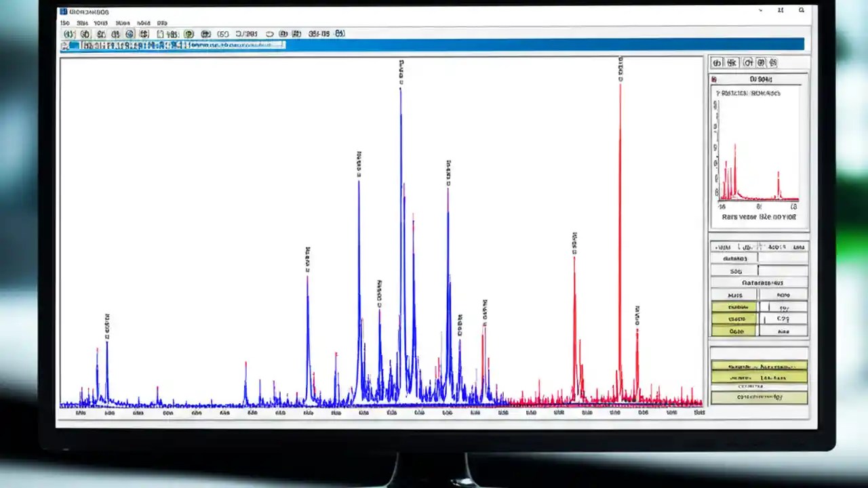The image size is (868, 488).
Task: Open the File menu
Action: [65, 22]
